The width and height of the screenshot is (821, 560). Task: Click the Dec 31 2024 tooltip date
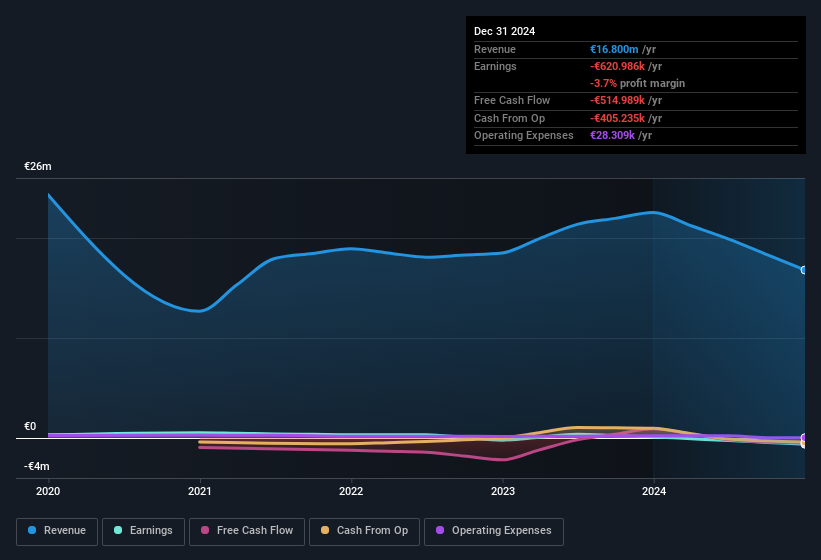(504, 31)
